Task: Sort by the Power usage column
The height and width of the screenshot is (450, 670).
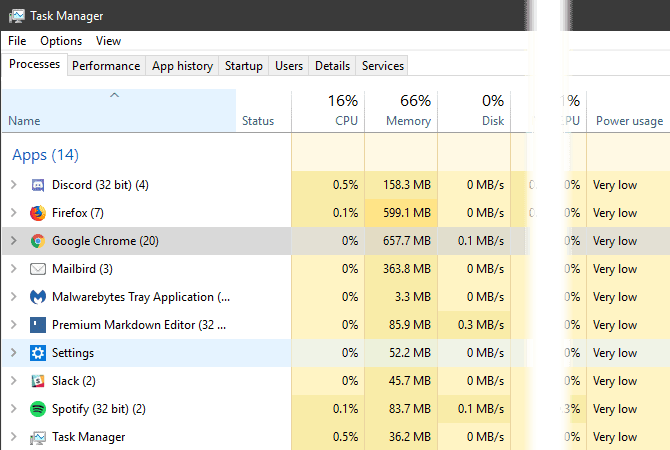Action: [x=629, y=110]
